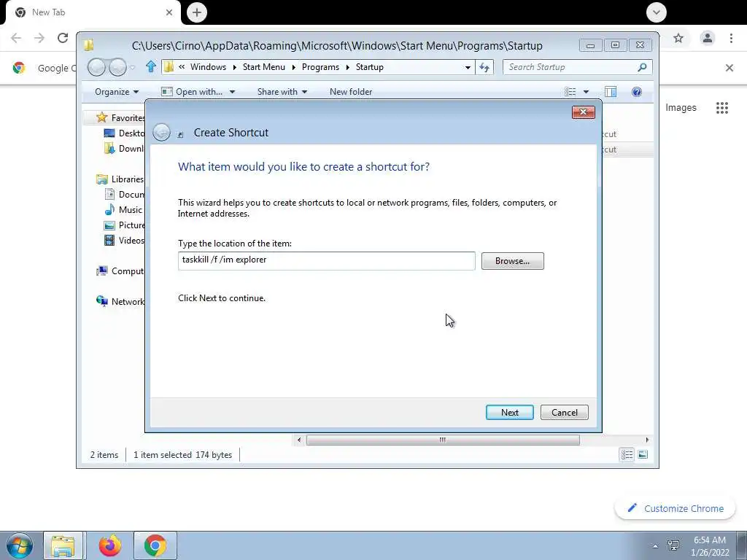Select Network in navigation pane
The width and height of the screenshot is (747, 560).
pyautogui.click(x=120, y=301)
